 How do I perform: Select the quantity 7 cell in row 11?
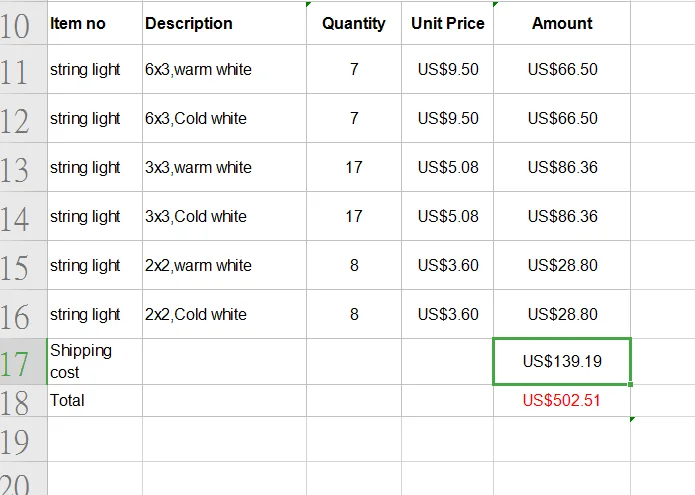[x=354, y=69]
